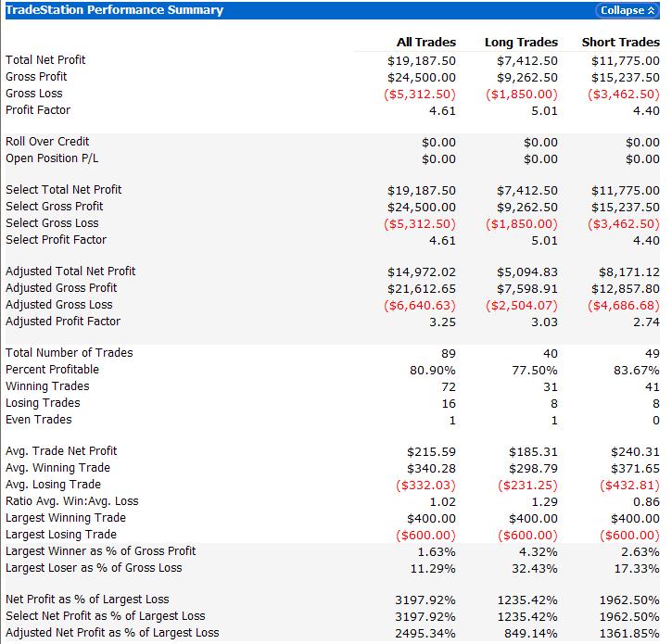Click the Gross Profit row label

click(x=36, y=77)
